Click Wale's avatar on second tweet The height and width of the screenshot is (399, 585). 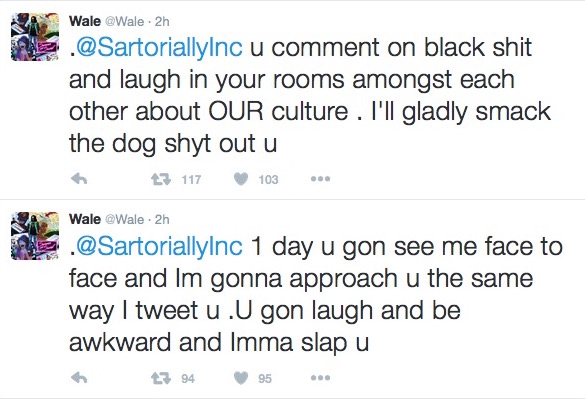tap(35, 236)
